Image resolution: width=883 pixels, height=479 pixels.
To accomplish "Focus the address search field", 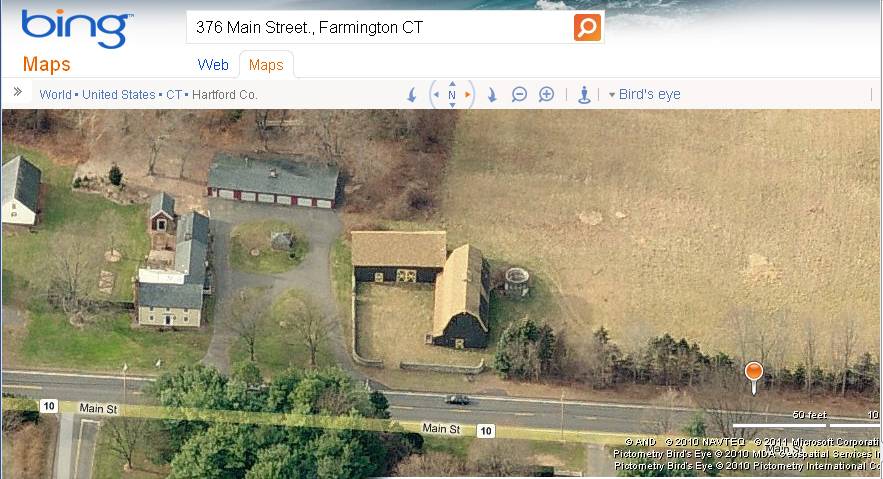I will click(x=380, y=27).
